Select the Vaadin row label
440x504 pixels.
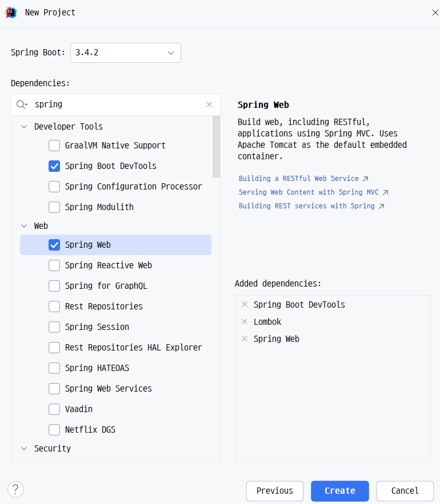click(x=78, y=409)
